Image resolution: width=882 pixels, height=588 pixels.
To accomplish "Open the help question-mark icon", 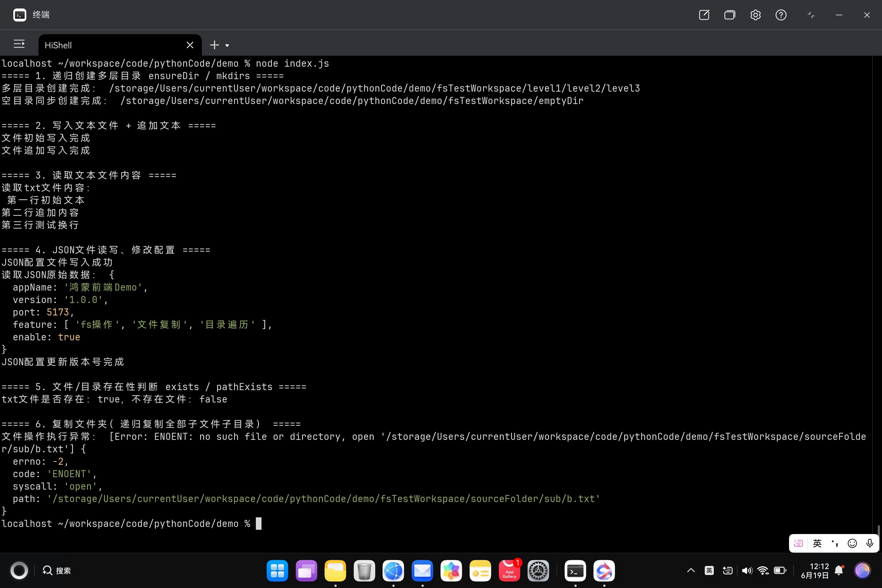I will (x=781, y=15).
